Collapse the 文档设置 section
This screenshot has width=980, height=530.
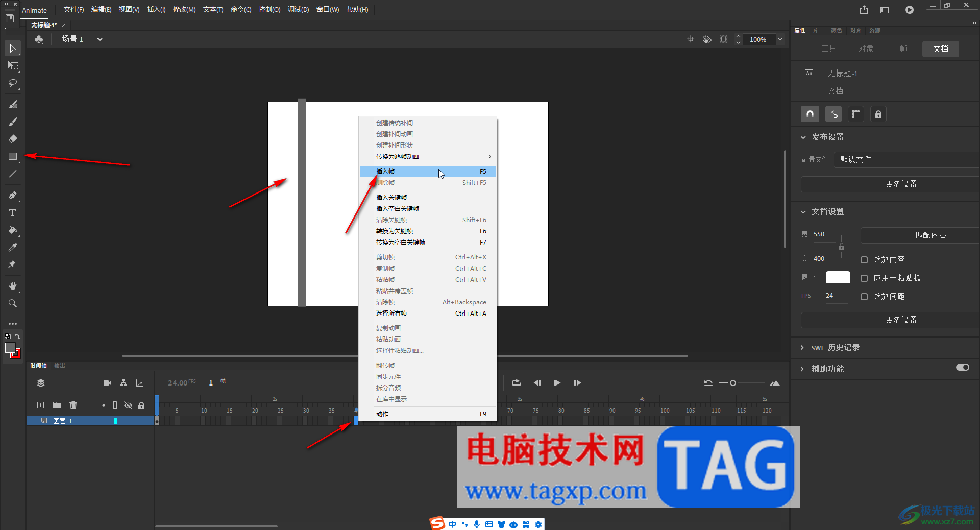[x=803, y=212]
